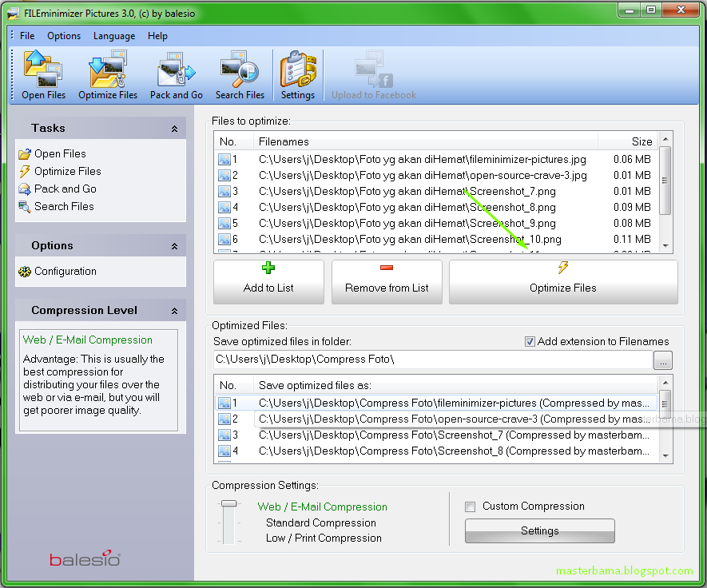The image size is (707, 588).
Task: Click the Open Files toolbar icon
Action: [x=43, y=75]
